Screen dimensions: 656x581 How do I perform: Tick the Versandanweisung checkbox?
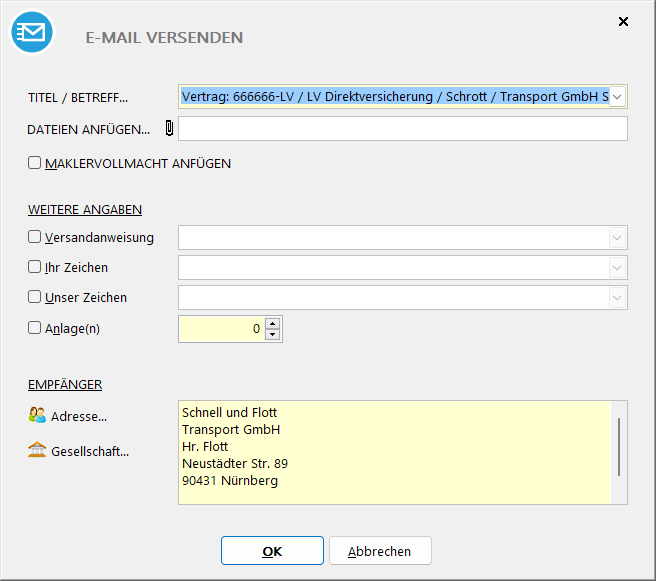(35, 237)
